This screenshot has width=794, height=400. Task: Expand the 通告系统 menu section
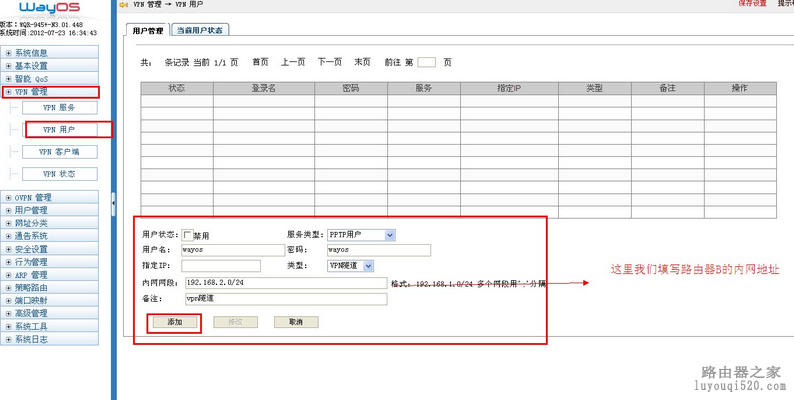[50, 236]
